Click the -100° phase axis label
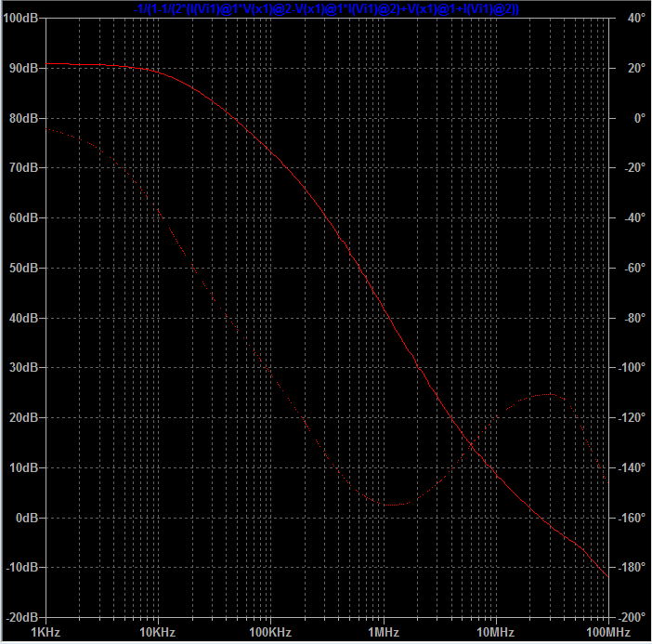Screen dimensions: 652x644 pyautogui.click(x=632, y=367)
